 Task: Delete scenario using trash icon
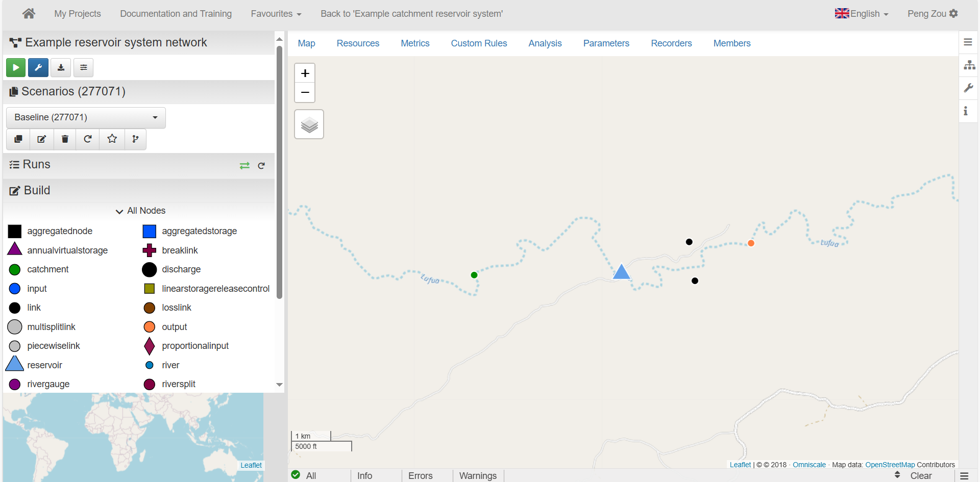pyautogui.click(x=65, y=139)
